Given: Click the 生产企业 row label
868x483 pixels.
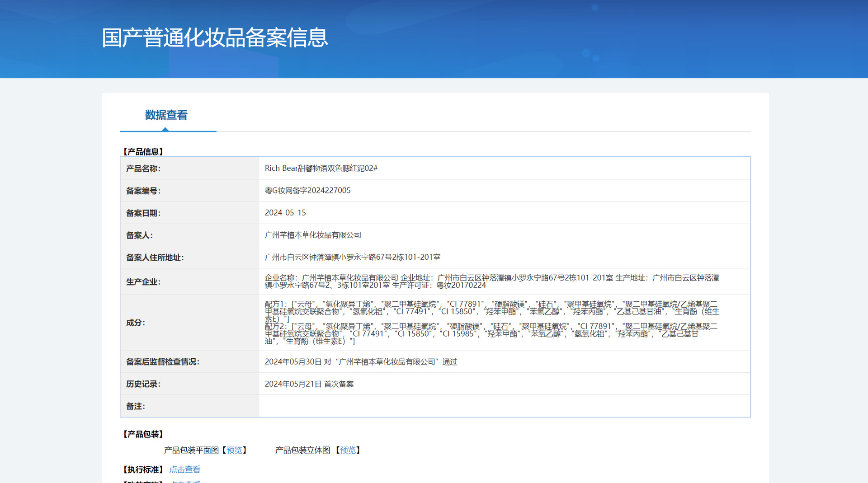Looking at the screenshot, I should point(143,281).
